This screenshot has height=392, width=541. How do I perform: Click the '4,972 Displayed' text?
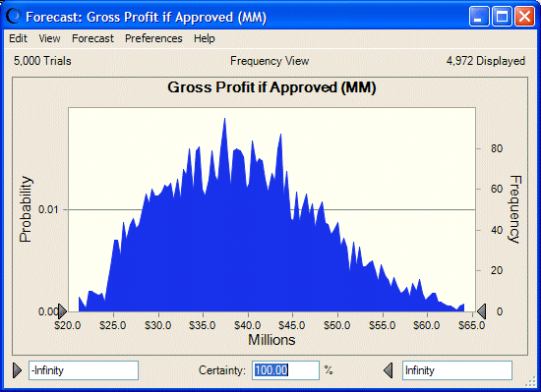[x=486, y=61]
